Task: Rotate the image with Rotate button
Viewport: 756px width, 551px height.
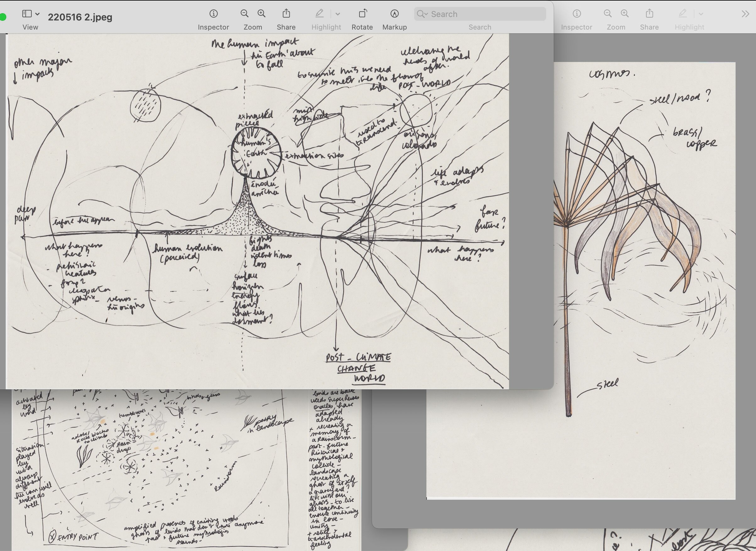Action: tap(362, 14)
